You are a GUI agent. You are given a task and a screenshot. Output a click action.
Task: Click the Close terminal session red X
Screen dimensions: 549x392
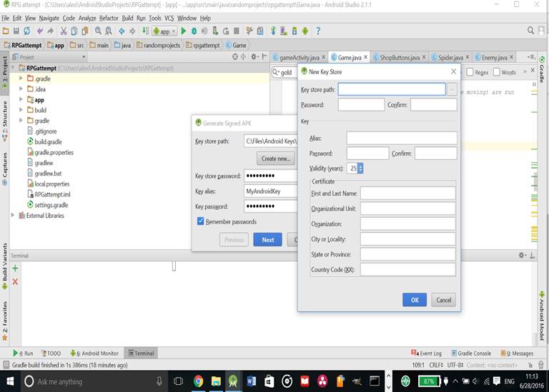tap(15, 282)
